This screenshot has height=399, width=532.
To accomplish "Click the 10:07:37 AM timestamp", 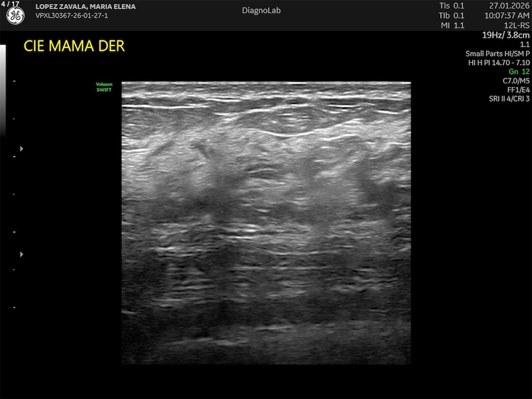I will click(x=507, y=15).
